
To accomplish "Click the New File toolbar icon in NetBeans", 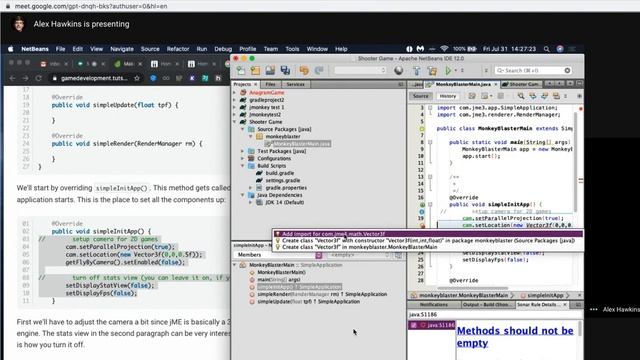I will (241, 71).
